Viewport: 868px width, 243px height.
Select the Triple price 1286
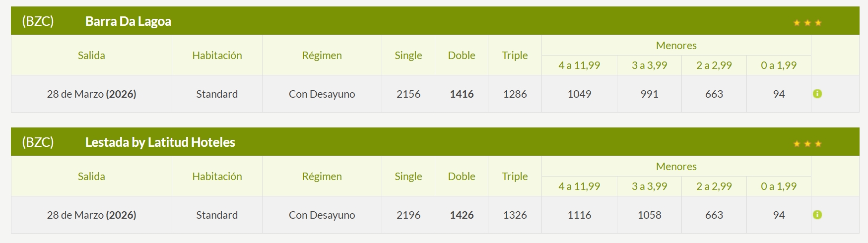515,94
